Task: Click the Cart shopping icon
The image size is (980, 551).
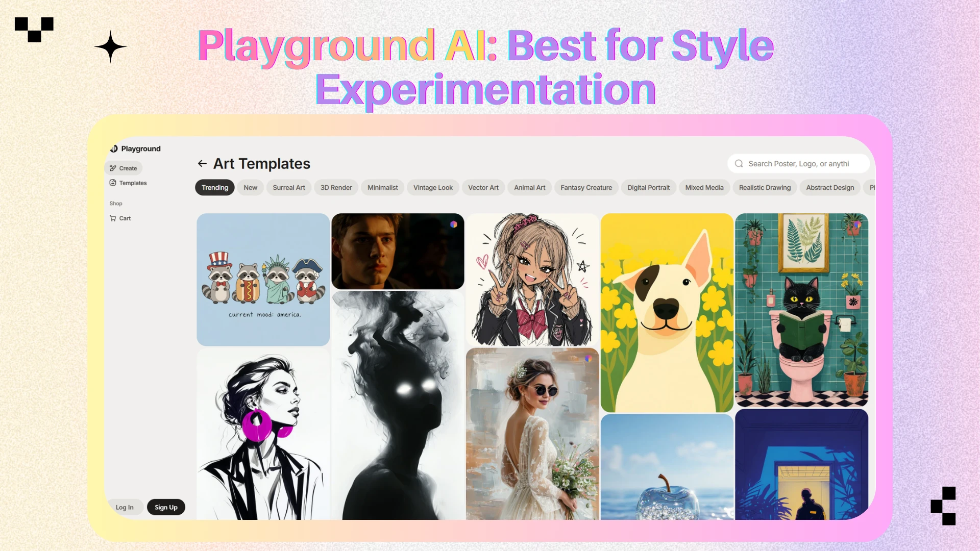Action: [113, 218]
